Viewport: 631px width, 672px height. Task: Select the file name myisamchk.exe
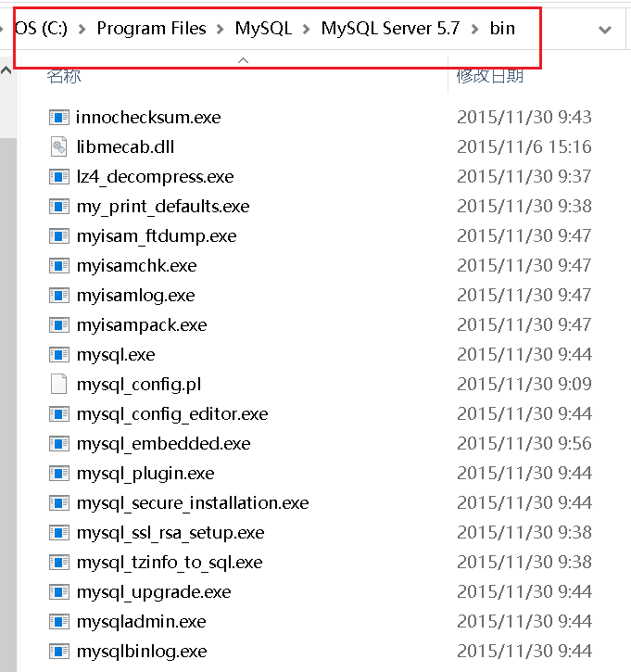136,266
